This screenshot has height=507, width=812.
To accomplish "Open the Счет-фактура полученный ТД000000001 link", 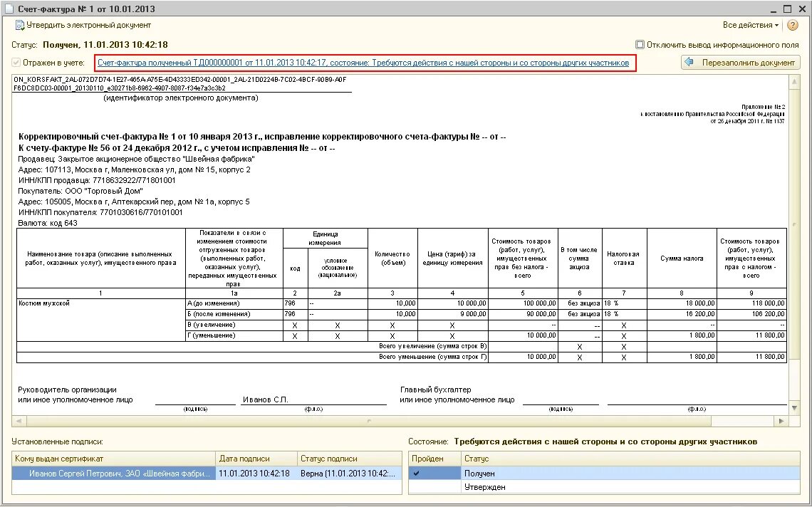I will 363,63.
